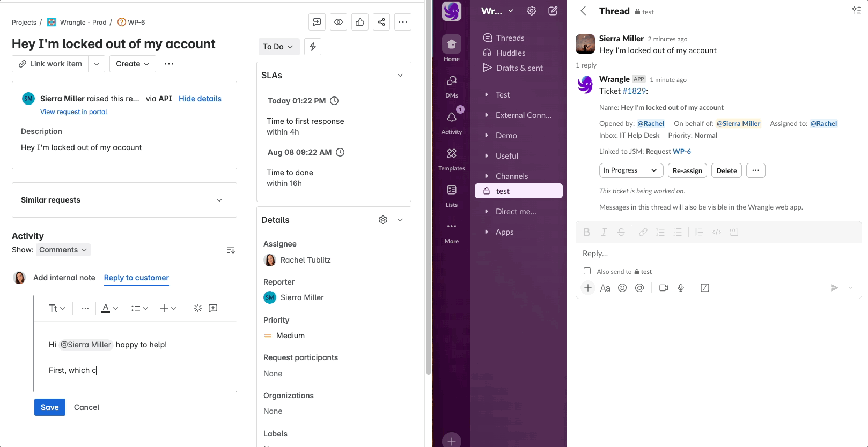This screenshot has width=868, height=447.
Task: Open Slack Activity bell icon
Action: point(452,122)
